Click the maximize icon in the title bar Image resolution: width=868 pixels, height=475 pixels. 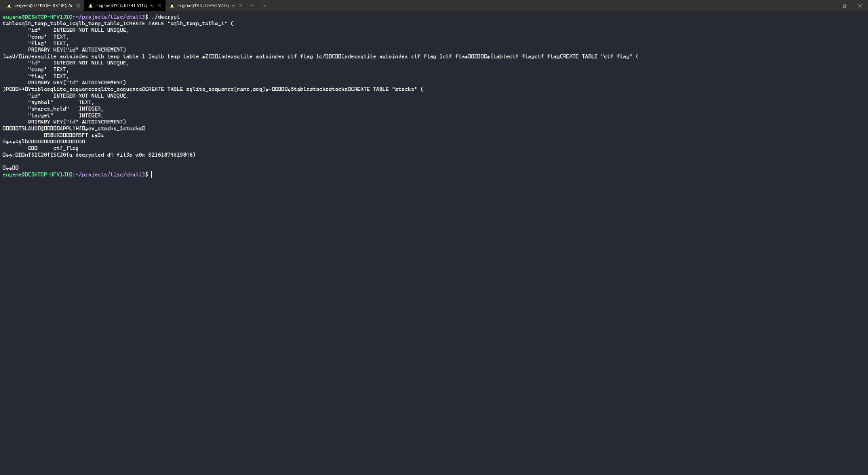pos(844,5)
